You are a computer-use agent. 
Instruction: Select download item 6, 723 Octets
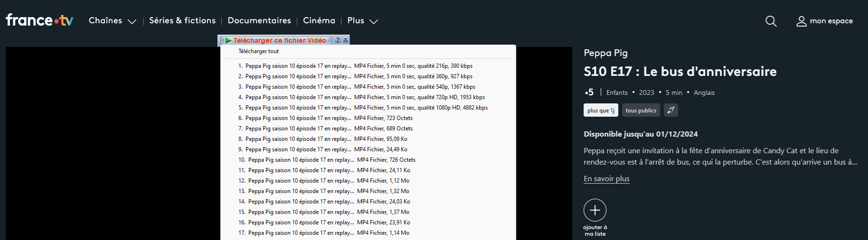point(368,118)
